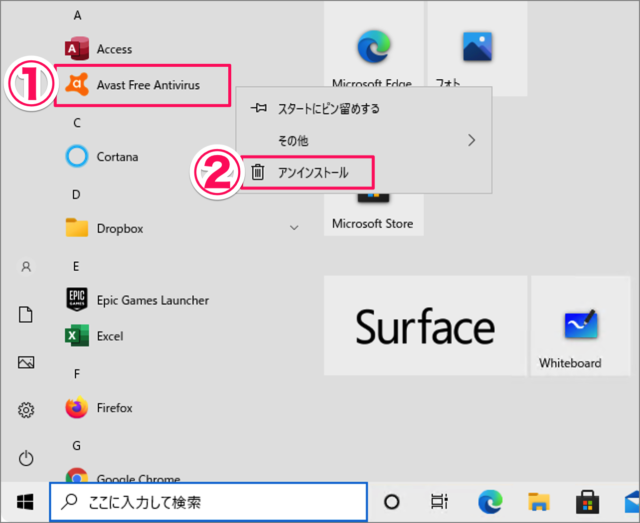Screen dimensions: 640x523
Task: Choose アンインストール from context menu
Action: (x=312, y=173)
